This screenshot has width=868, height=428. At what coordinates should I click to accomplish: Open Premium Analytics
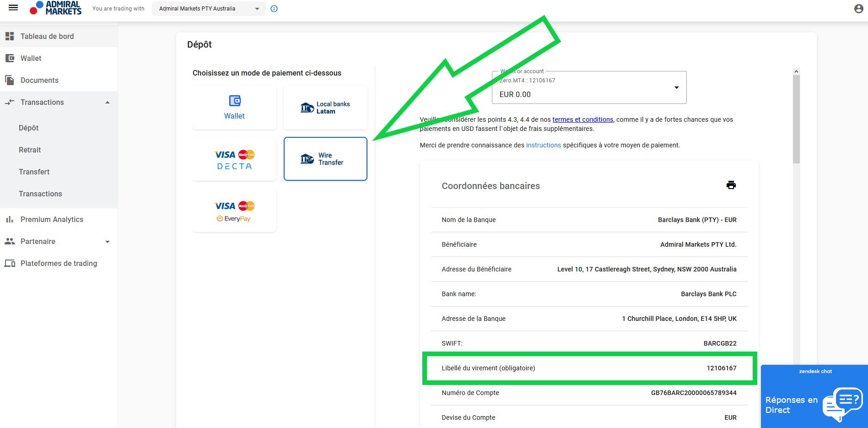[x=59, y=219]
